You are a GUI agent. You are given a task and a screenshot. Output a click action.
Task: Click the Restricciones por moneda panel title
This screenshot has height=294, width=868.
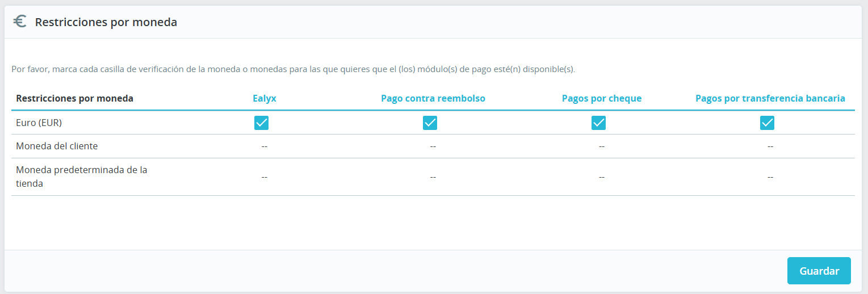click(x=106, y=22)
